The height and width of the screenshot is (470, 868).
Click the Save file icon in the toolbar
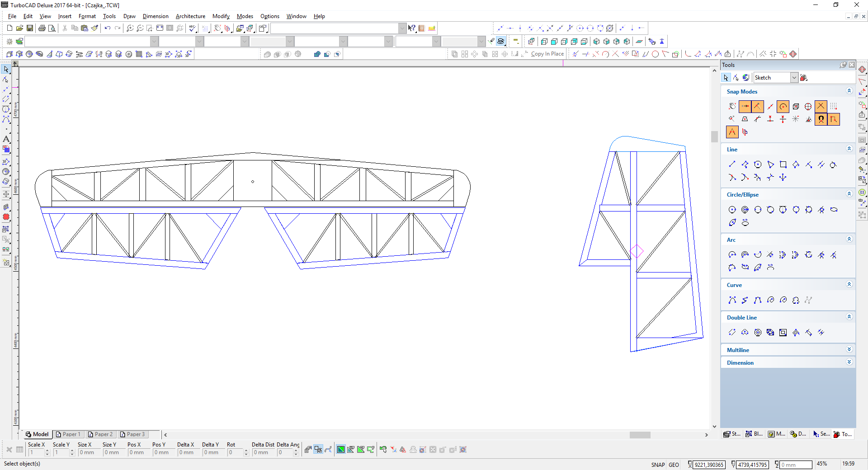(x=30, y=28)
